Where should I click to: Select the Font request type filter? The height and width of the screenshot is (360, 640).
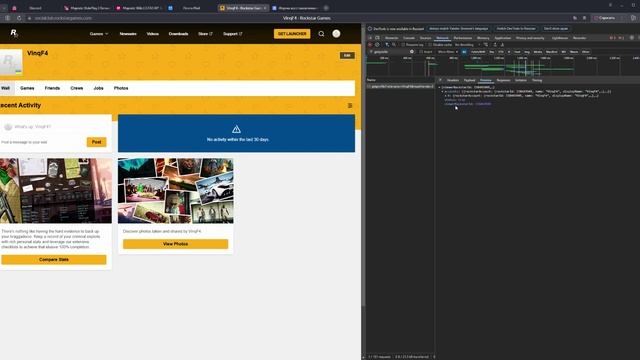[517, 52]
